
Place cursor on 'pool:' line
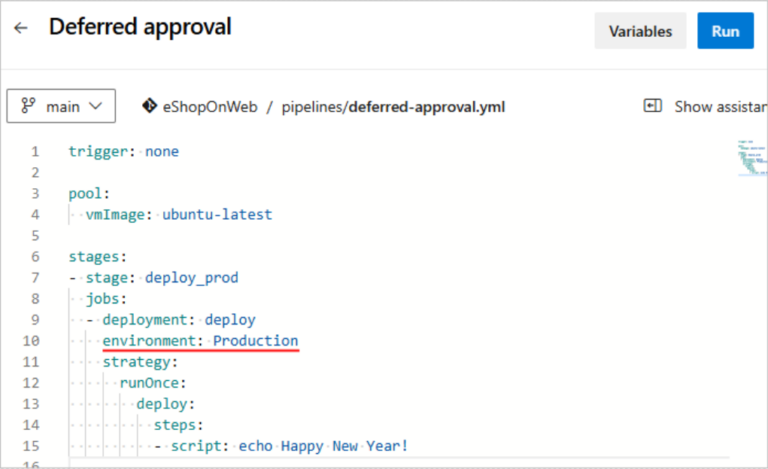(x=89, y=194)
